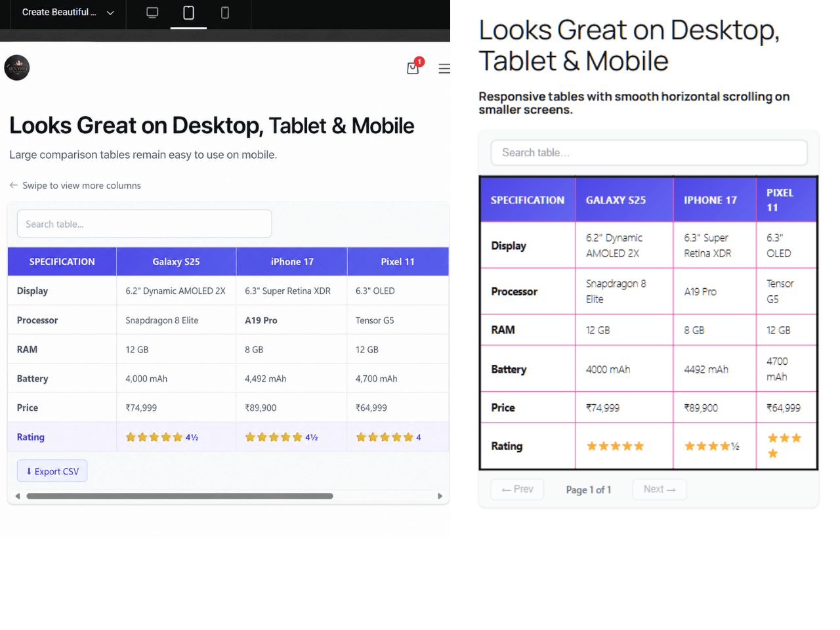Click the scrollbar left arrow
The width and height of the screenshot is (840, 630).
tap(18, 496)
